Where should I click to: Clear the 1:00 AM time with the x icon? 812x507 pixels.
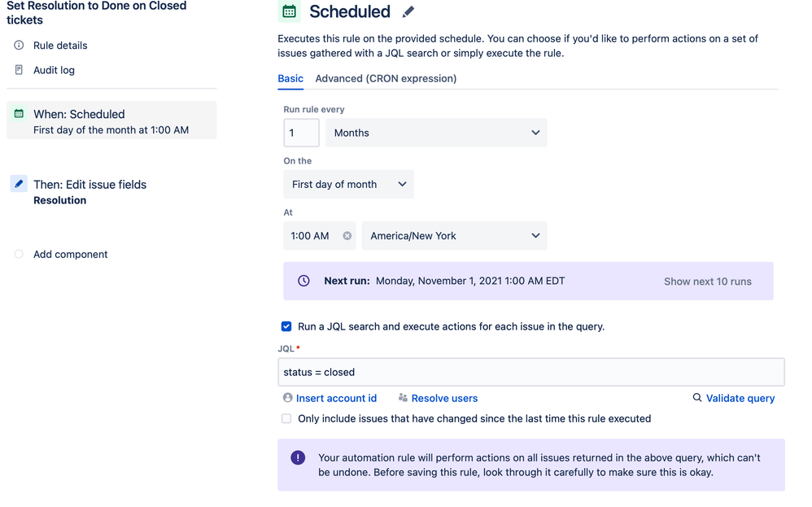click(347, 236)
